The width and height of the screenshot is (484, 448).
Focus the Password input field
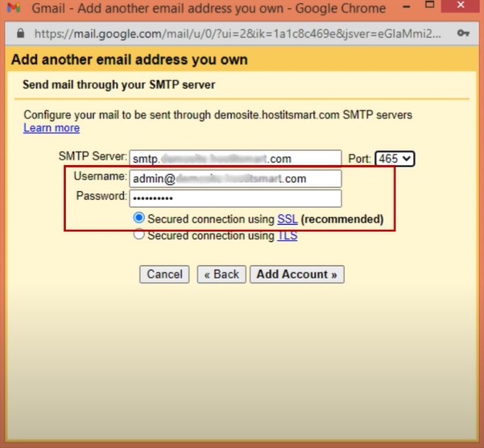pos(235,198)
